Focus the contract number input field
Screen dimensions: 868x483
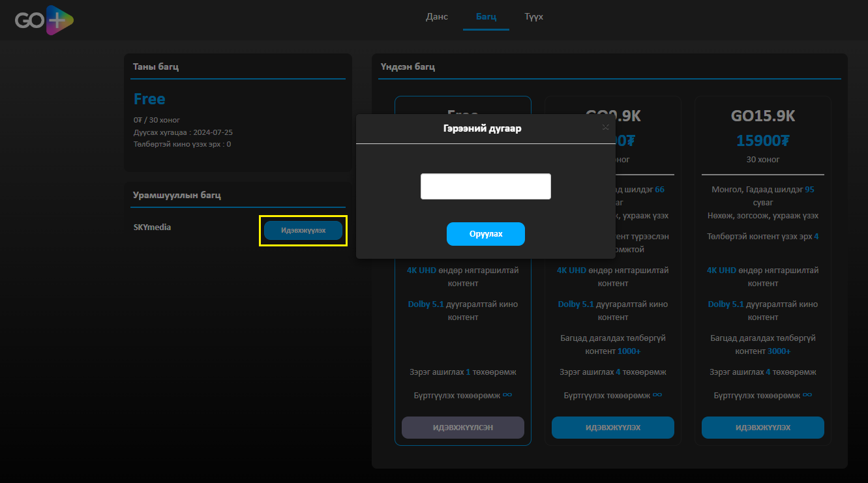click(486, 186)
